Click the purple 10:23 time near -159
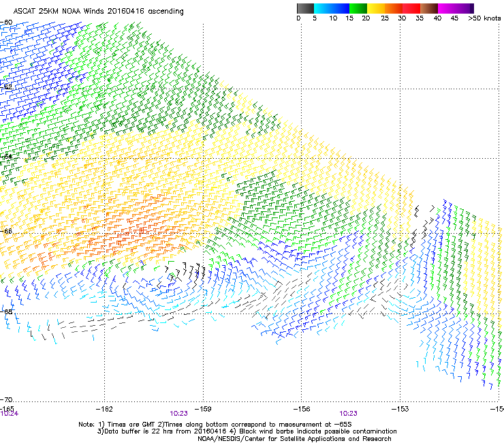The width and height of the screenshot is (504, 443). 178,414
